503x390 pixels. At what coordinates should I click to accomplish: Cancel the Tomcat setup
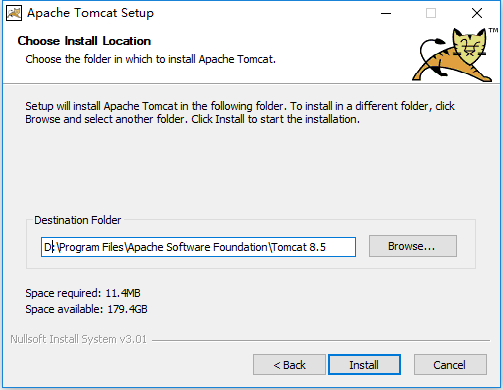pos(450,365)
